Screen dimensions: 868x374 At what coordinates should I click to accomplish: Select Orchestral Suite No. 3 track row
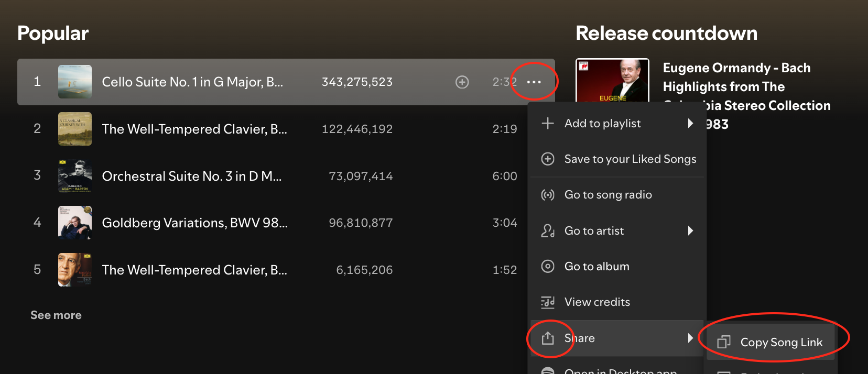tap(191, 176)
